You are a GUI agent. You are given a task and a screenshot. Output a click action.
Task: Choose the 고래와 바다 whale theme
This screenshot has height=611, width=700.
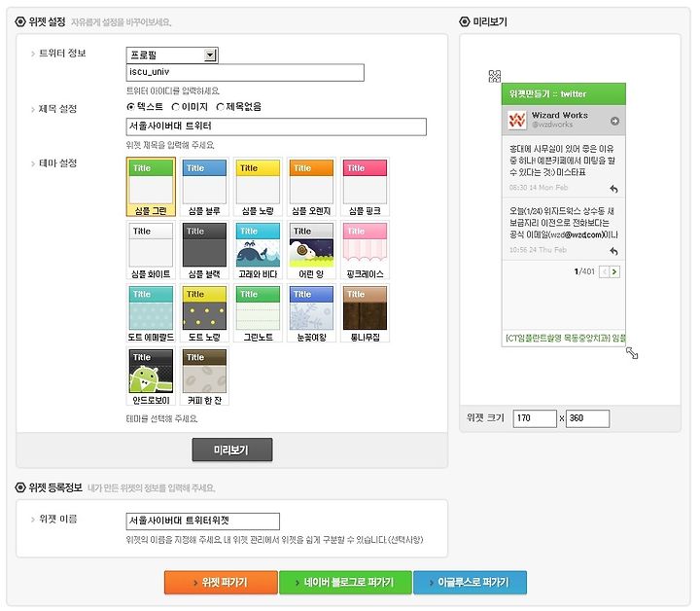[258, 250]
